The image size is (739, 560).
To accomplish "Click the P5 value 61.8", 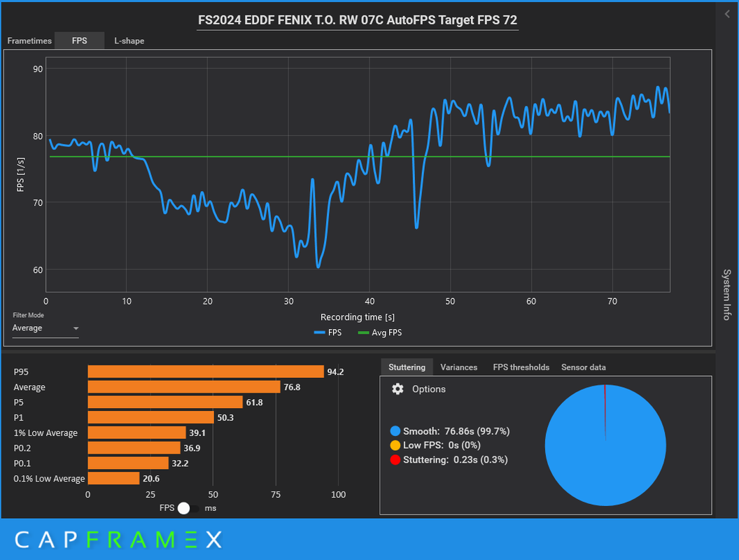I will pyautogui.click(x=254, y=402).
